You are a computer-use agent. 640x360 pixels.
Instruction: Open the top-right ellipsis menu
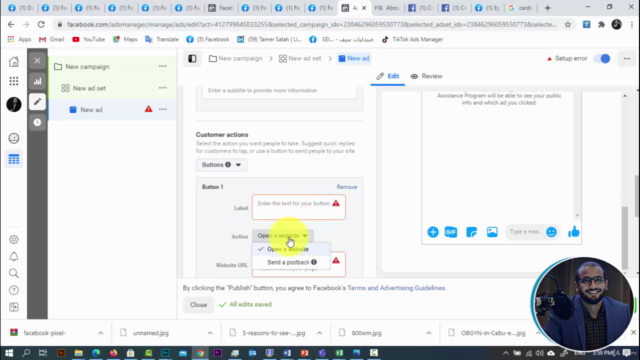click(627, 58)
